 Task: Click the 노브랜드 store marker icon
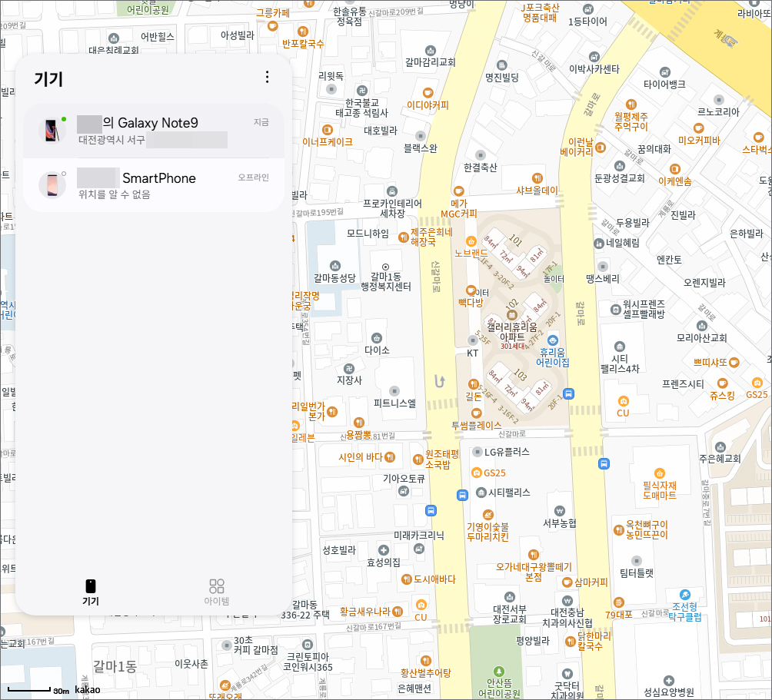[x=471, y=241]
